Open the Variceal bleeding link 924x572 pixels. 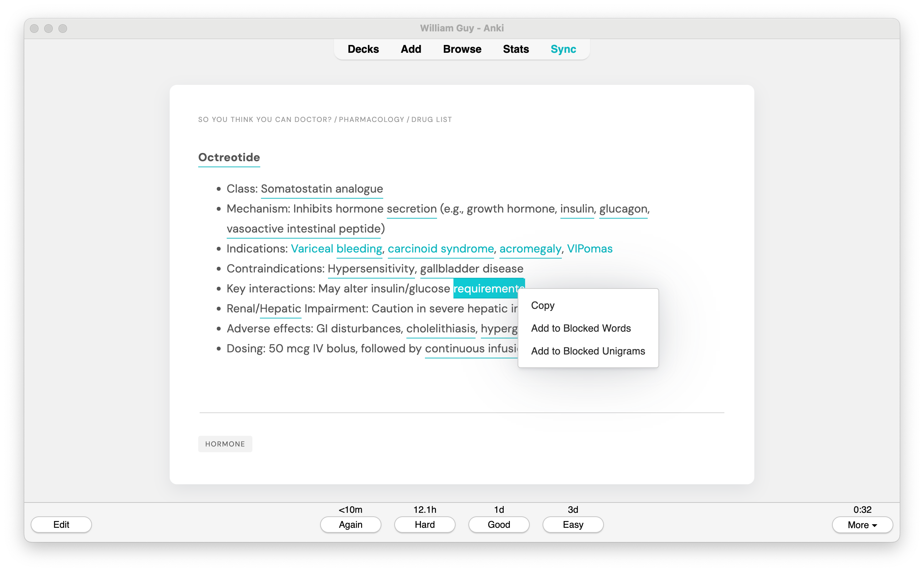(x=336, y=249)
